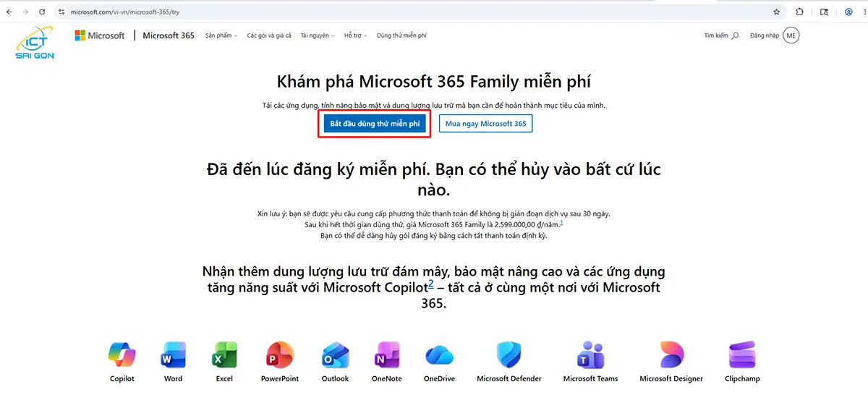The width and height of the screenshot is (868, 403).
Task: Open footnote 2 link after Copilot
Action: pos(430,284)
